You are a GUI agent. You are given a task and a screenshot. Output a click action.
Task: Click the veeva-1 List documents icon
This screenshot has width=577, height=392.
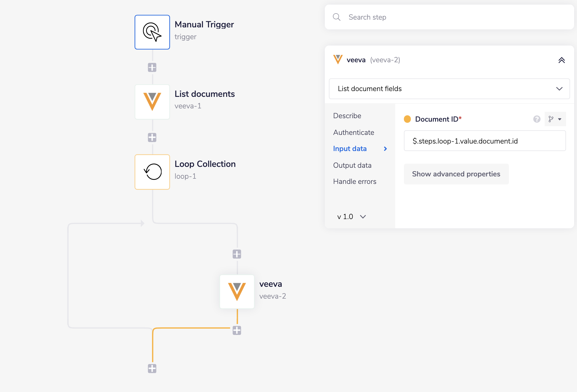[x=152, y=102]
